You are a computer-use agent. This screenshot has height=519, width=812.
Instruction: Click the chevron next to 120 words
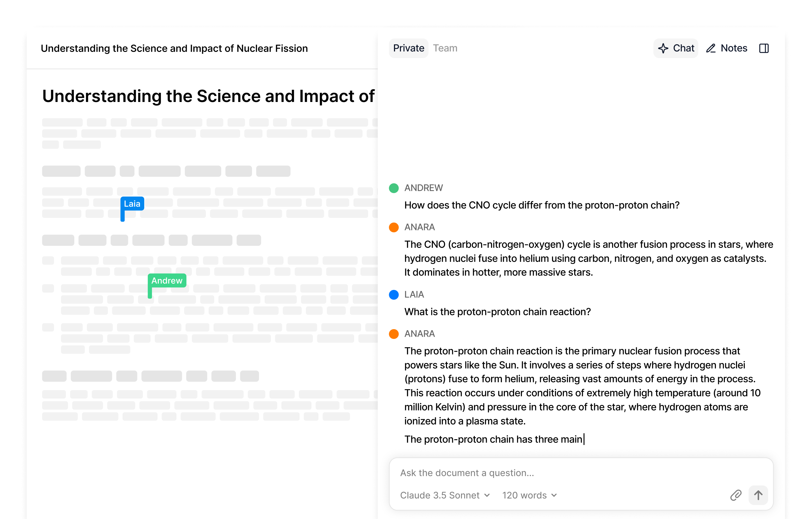[x=554, y=495]
